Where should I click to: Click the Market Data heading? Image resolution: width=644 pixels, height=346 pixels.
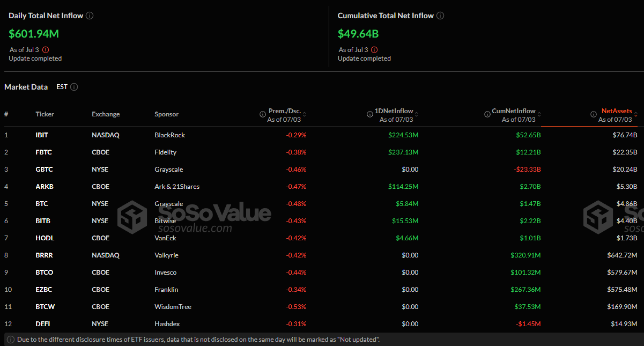coord(26,87)
